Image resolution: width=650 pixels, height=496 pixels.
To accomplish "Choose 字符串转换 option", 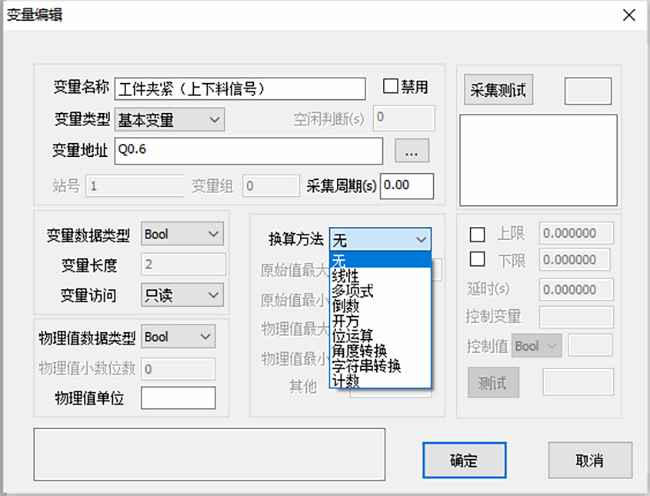I will click(365, 366).
